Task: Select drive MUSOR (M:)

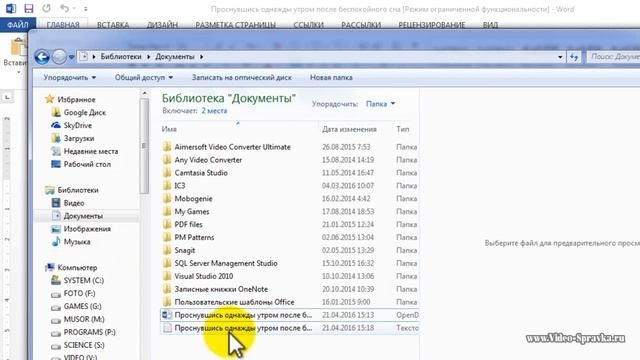Action: [84, 319]
